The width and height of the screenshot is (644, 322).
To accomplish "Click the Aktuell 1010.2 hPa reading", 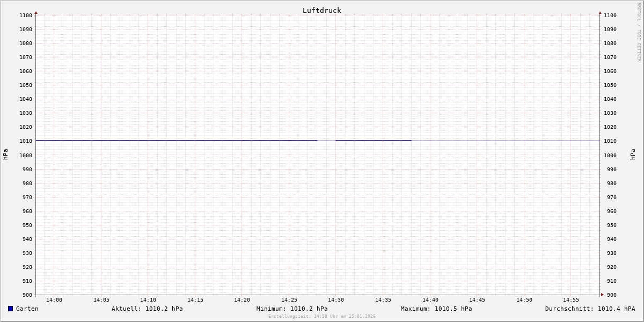I will 147,309.
